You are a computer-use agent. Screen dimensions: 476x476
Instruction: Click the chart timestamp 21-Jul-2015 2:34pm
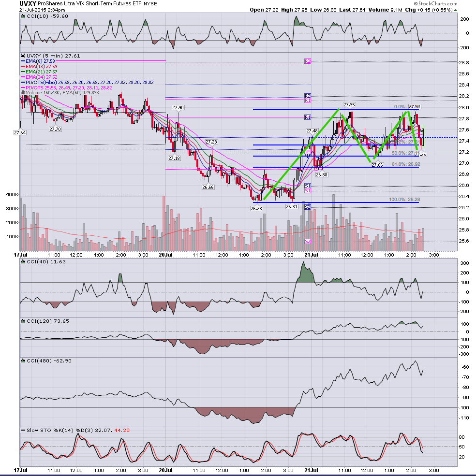42,10
